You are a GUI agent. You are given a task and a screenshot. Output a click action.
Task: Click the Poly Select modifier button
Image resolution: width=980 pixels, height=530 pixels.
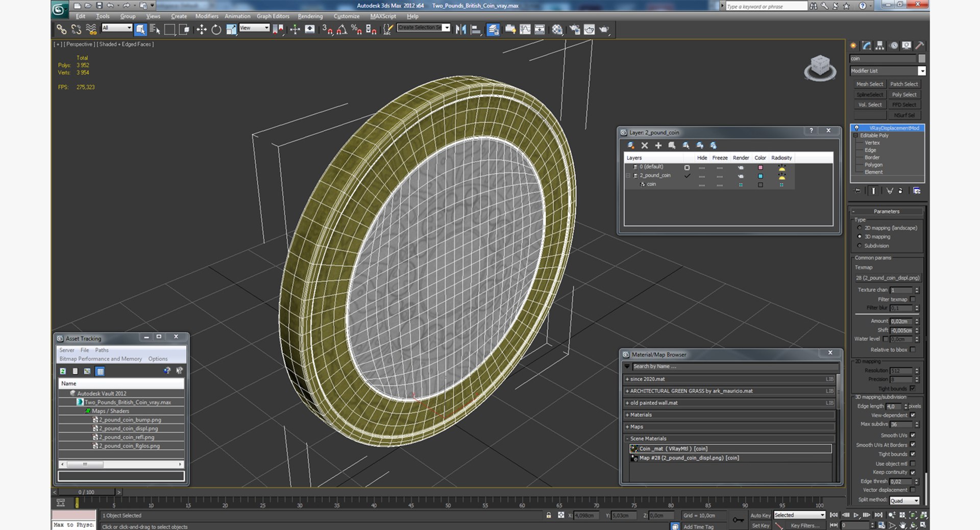pos(904,94)
